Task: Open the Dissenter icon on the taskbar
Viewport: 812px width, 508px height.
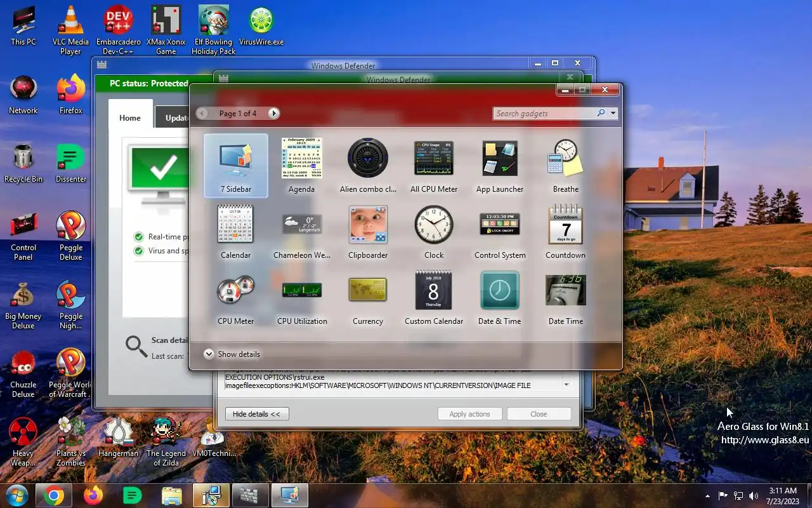Action: click(x=133, y=495)
